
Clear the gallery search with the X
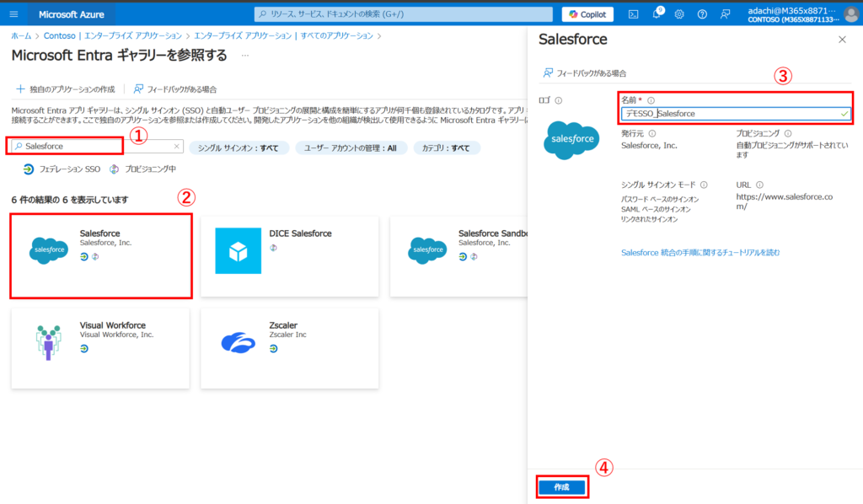pos(177,147)
